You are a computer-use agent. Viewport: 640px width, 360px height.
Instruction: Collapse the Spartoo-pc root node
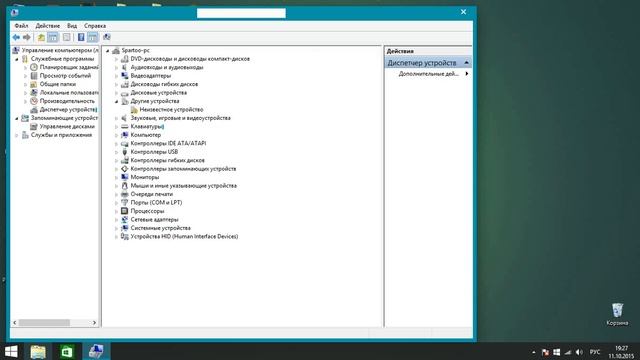coord(108,51)
